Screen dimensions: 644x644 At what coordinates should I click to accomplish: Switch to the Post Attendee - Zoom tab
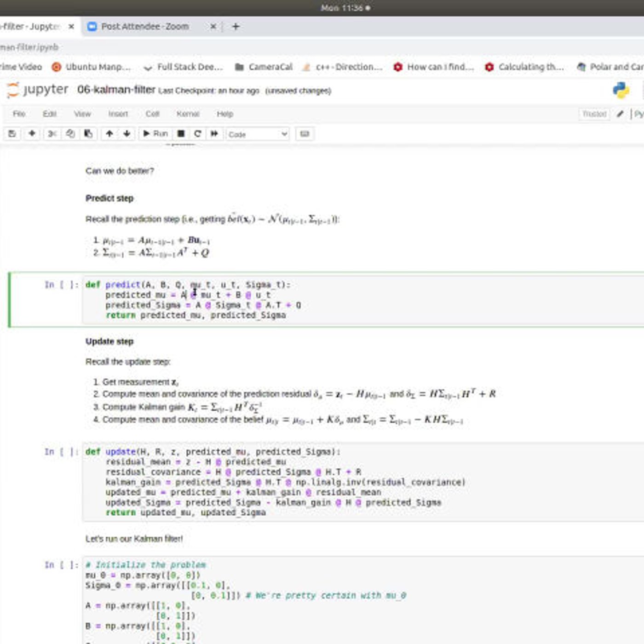pyautogui.click(x=145, y=27)
